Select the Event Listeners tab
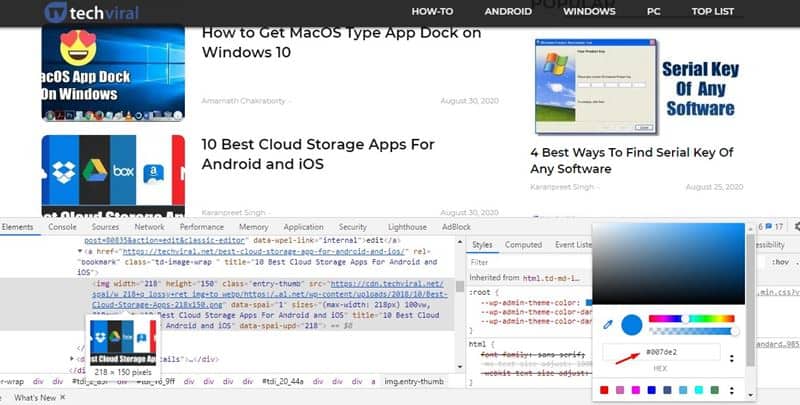The height and width of the screenshot is (405, 800). 573,245
